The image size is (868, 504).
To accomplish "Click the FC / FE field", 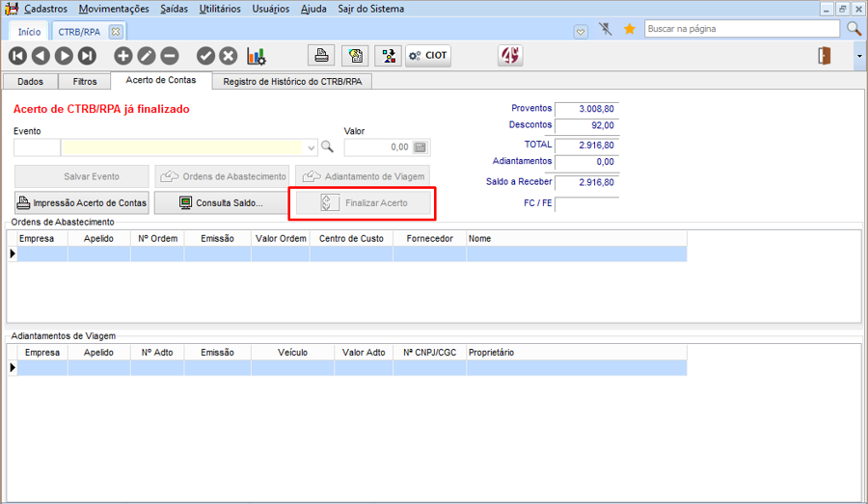I will (586, 203).
